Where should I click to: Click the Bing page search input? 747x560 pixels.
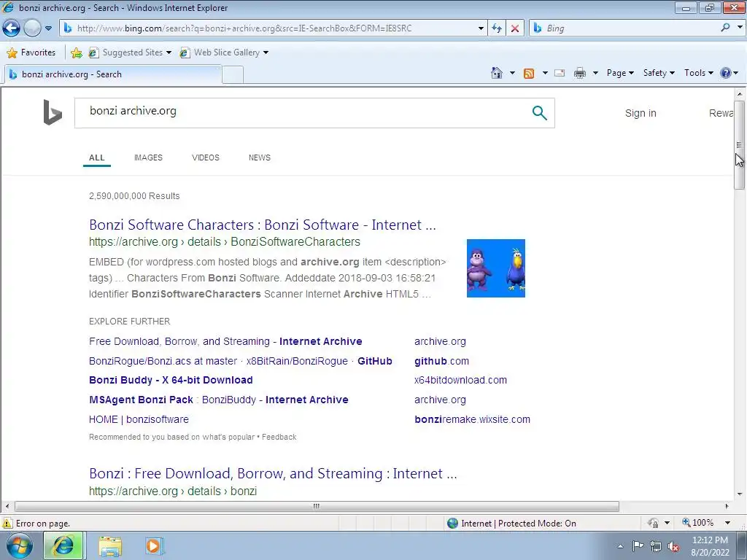[305, 113]
